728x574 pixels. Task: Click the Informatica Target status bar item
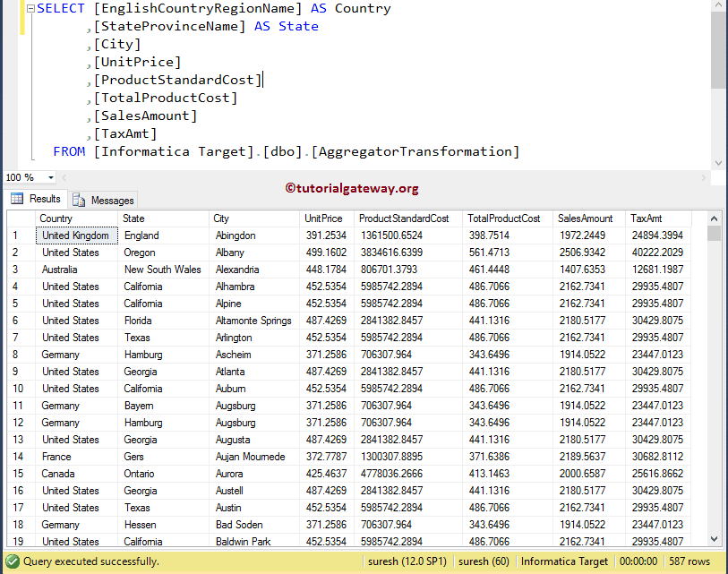point(564,561)
